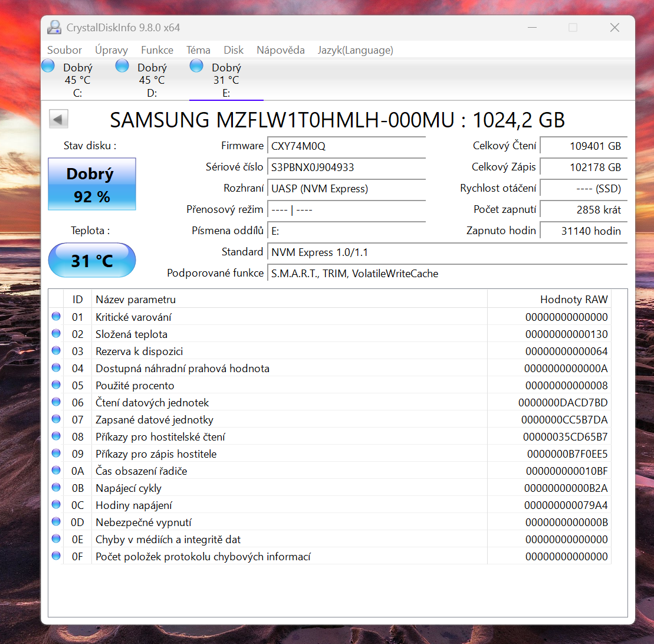654x644 pixels.
Task: Click status orb for Čas obsazení řadiče
Action: (56, 470)
